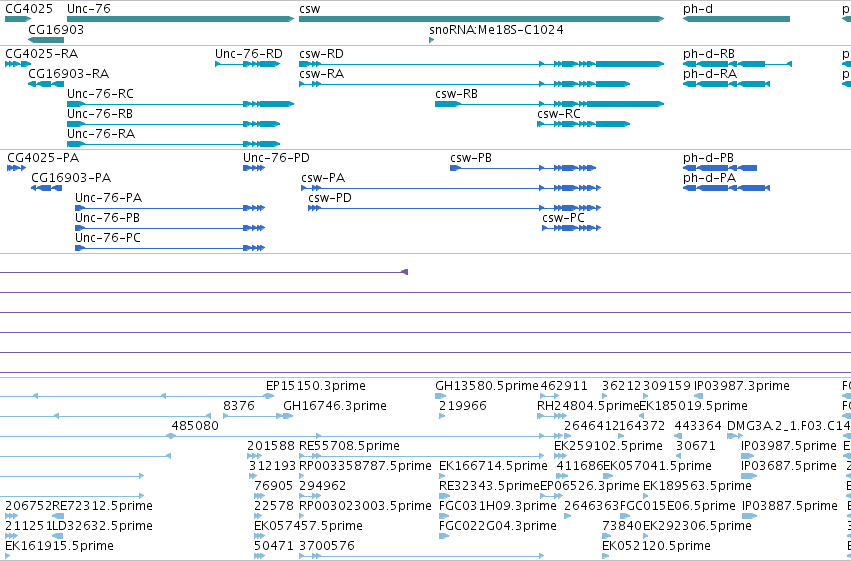The height and width of the screenshot is (561, 851).
Task: Select the csw-PD protein label
Action: click(330, 198)
